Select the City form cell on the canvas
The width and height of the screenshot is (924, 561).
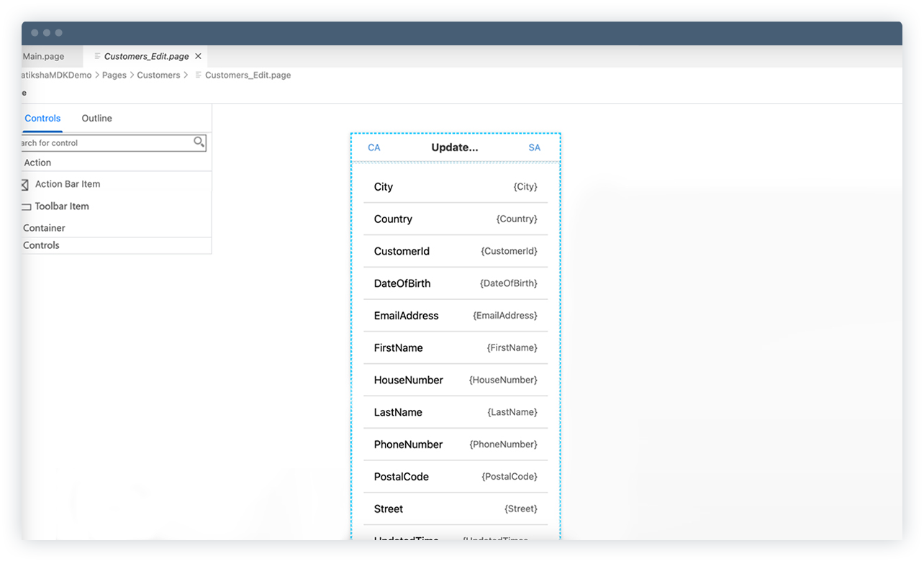pyautogui.click(x=456, y=187)
